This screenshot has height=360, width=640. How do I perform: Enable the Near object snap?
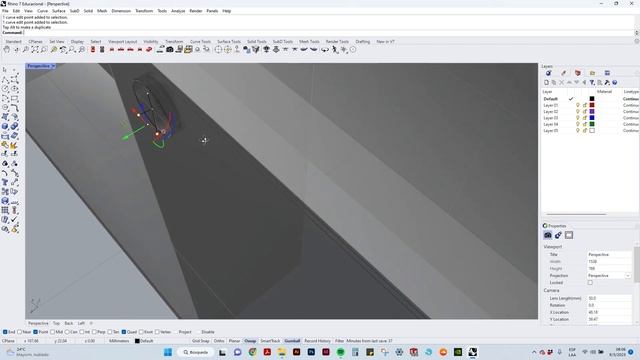point(20,332)
